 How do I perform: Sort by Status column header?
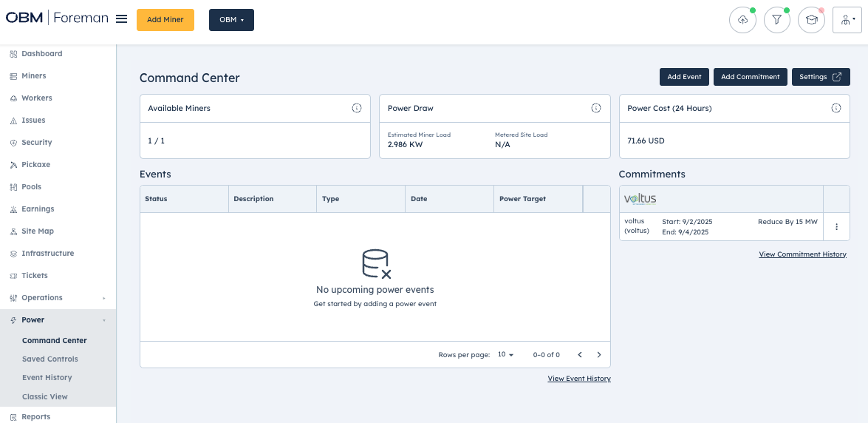[x=185, y=199]
